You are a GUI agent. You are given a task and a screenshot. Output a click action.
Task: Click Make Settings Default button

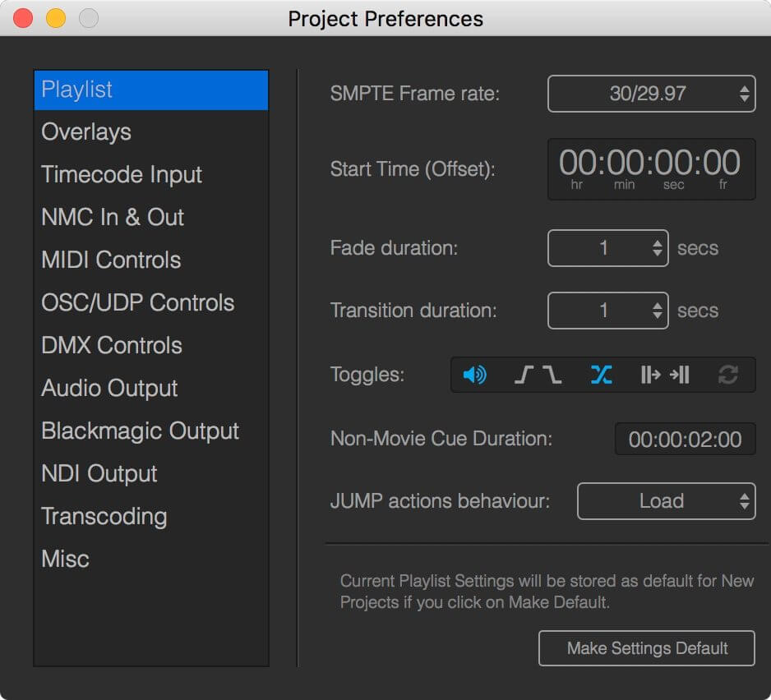pyautogui.click(x=647, y=648)
